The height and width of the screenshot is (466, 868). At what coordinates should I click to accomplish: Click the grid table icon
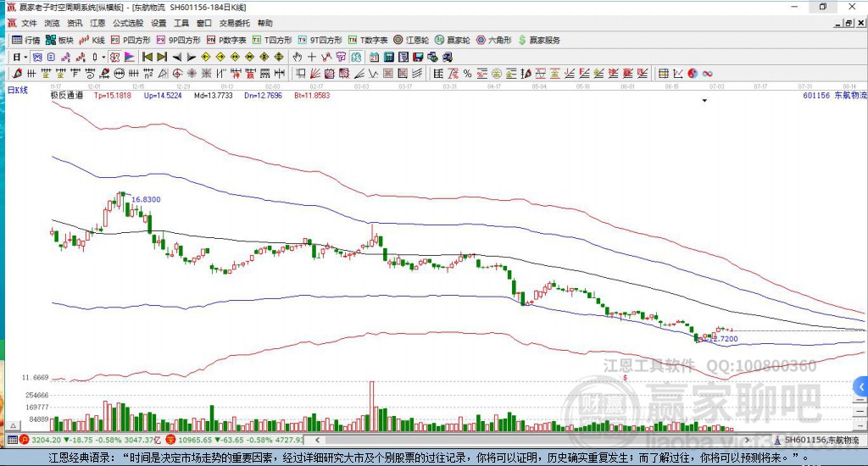(663, 74)
